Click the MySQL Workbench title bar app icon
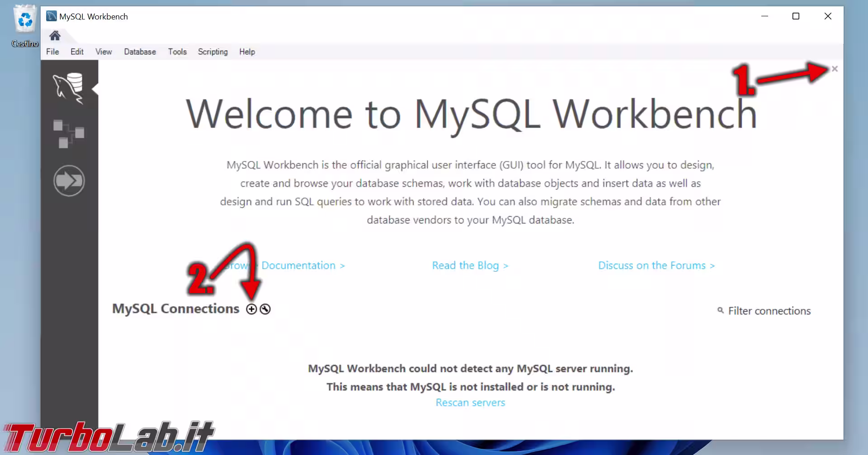The image size is (868, 455). point(52,16)
